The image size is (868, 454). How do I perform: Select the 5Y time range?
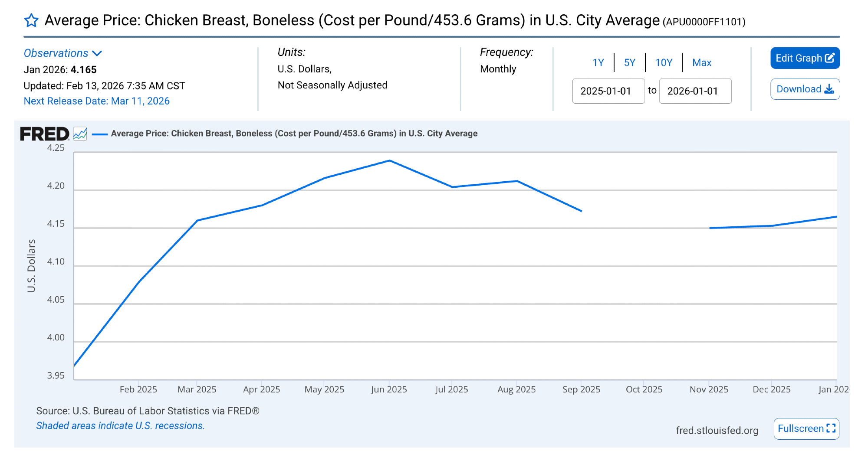(x=629, y=62)
